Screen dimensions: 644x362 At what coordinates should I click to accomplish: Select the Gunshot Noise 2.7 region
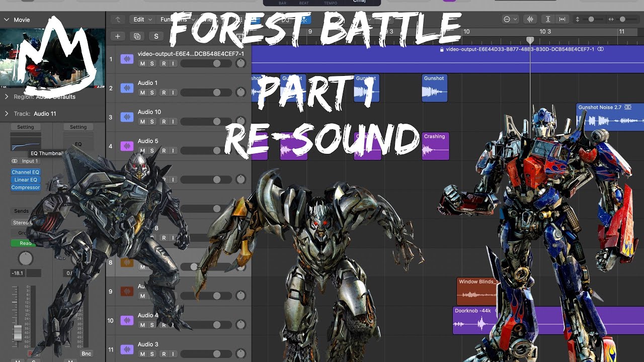click(x=610, y=117)
